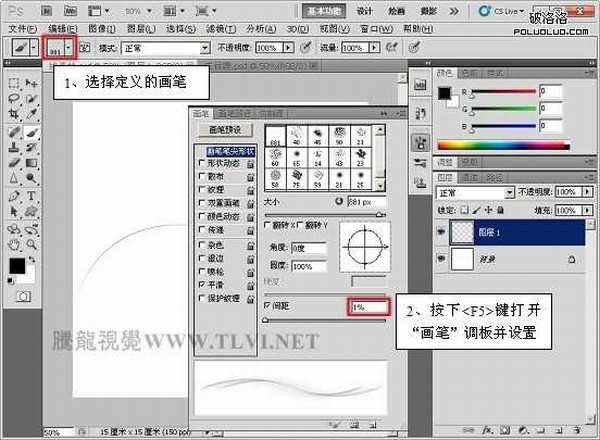Hide the 背景 layer with its eye icon
Image resolution: width=600 pixels, height=440 pixels.
pos(441,259)
